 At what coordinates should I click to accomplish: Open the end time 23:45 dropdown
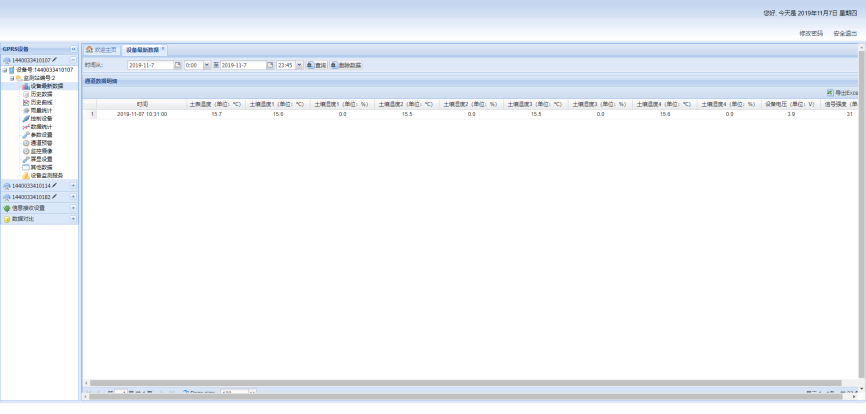[x=300, y=65]
